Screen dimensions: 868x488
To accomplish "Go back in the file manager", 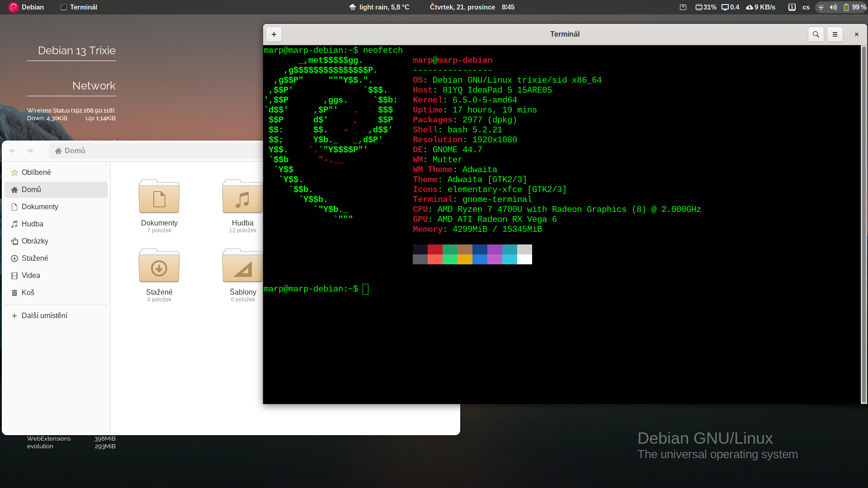I will point(12,150).
